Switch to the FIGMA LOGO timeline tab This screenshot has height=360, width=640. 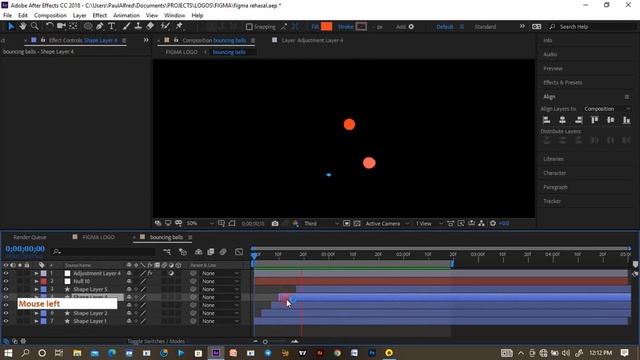[98, 237]
